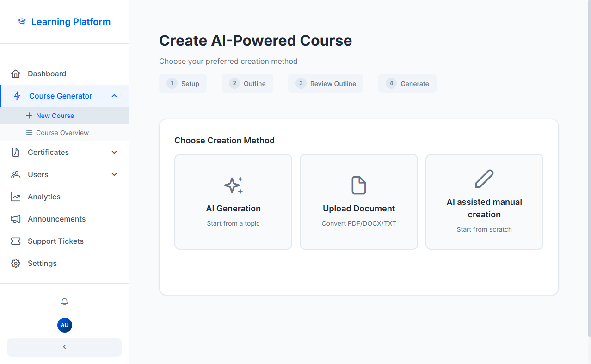Open Analytics in the sidebar
Viewport: 591px width, 364px height.
tap(44, 197)
